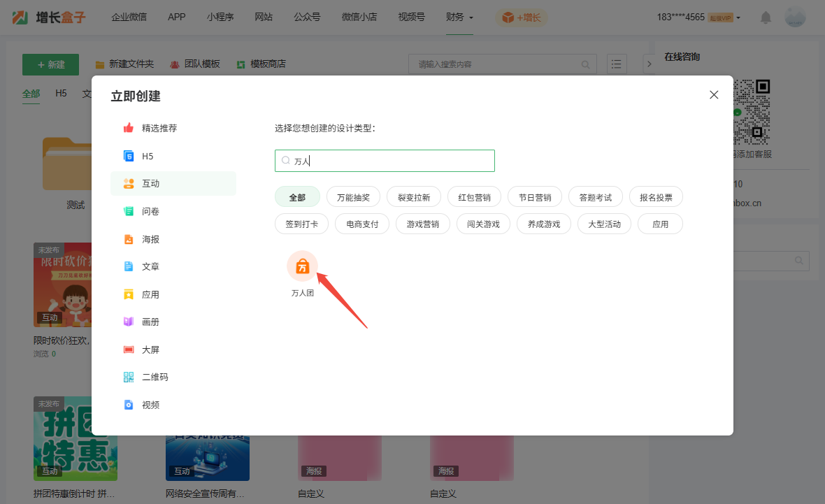The width and height of the screenshot is (825, 504).
Task: Open the 视频号 navigation item
Action: pyautogui.click(x=411, y=17)
